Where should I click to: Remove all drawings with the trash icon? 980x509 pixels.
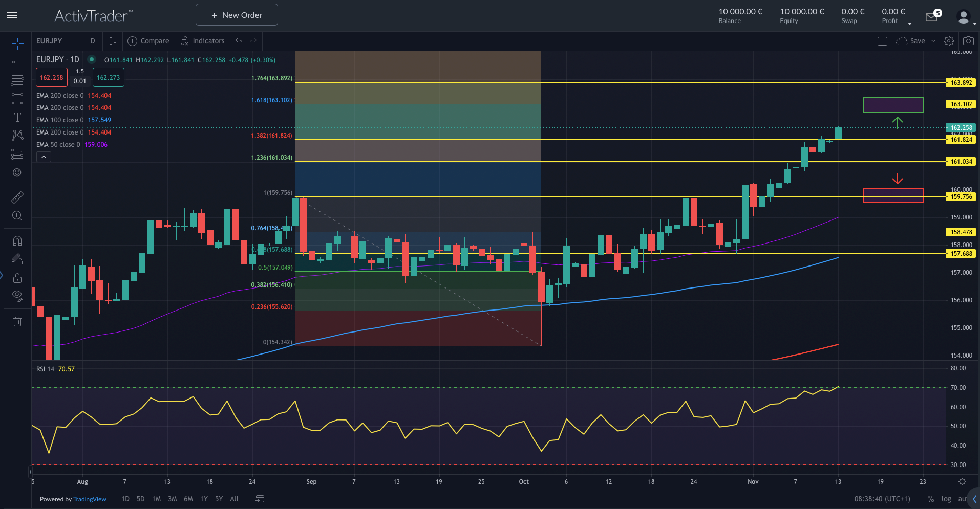(17, 321)
